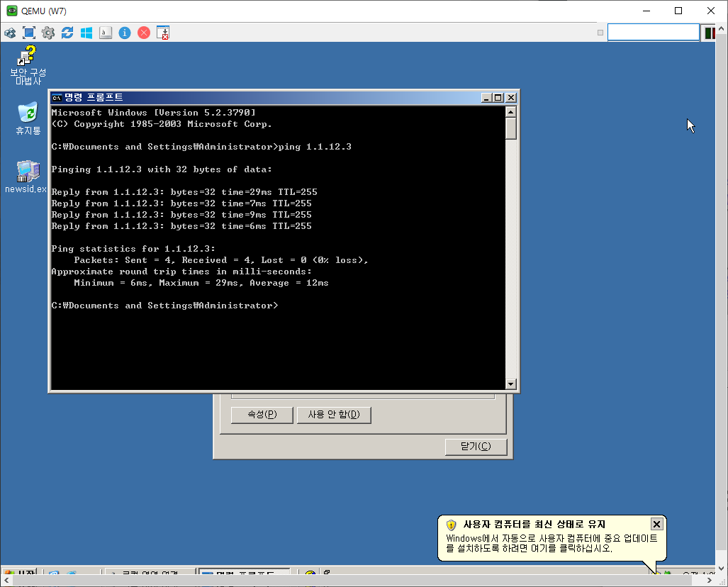Toggle fullscreen view in QEMU toolbar
The width and height of the screenshot is (728, 587).
point(29,33)
